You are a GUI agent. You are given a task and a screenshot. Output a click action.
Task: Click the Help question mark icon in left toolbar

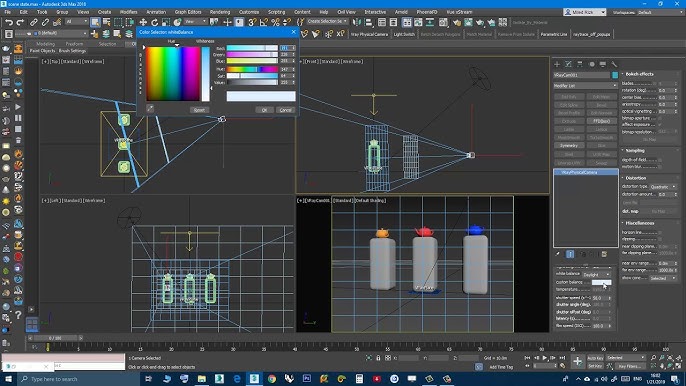[x=18, y=315]
